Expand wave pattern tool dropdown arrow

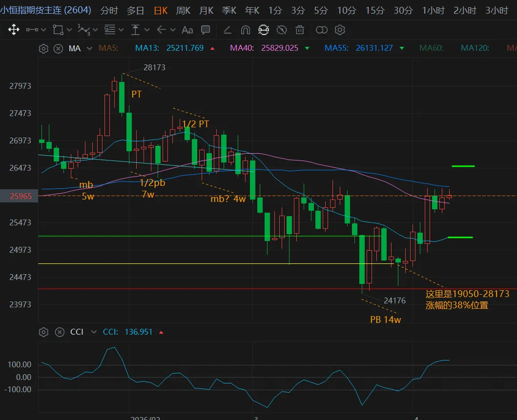[95, 30]
